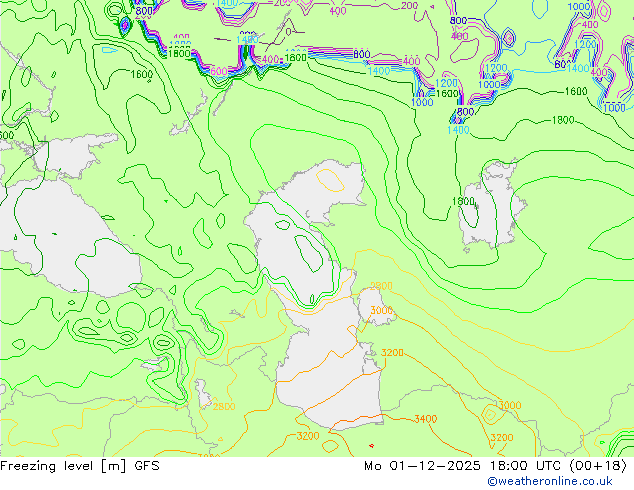
Task: Click the "Freezing level [m] GFS" map title
Action: (x=80, y=466)
